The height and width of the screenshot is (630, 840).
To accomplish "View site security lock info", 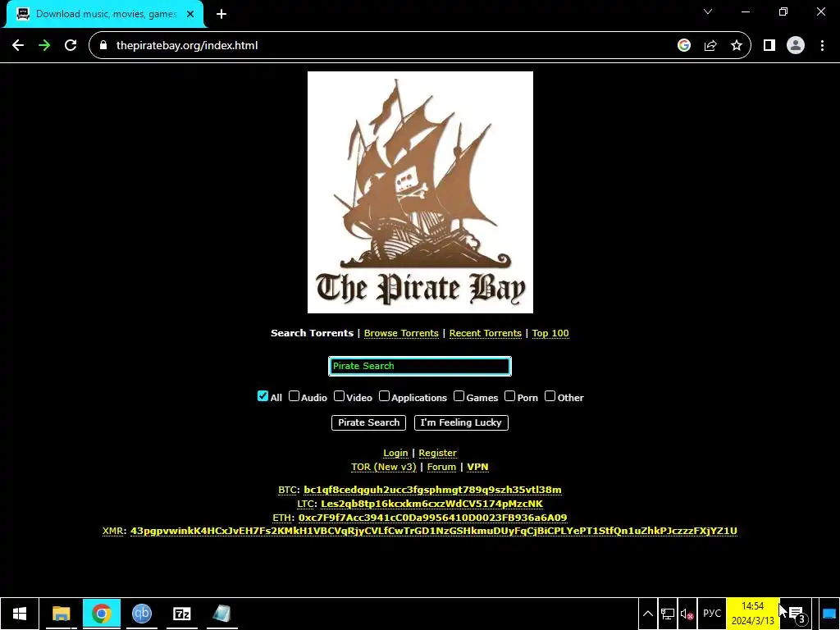I will [x=103, y=46].
